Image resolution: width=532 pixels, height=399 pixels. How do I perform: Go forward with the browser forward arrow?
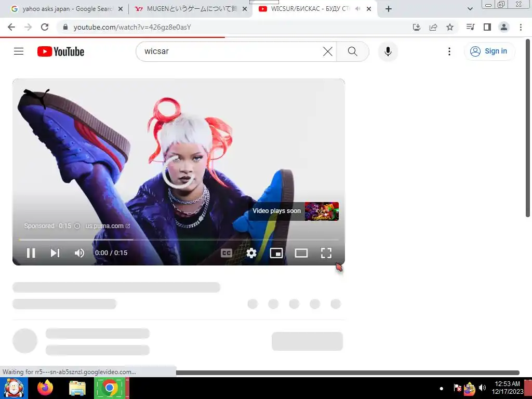(x=28, y=27)
